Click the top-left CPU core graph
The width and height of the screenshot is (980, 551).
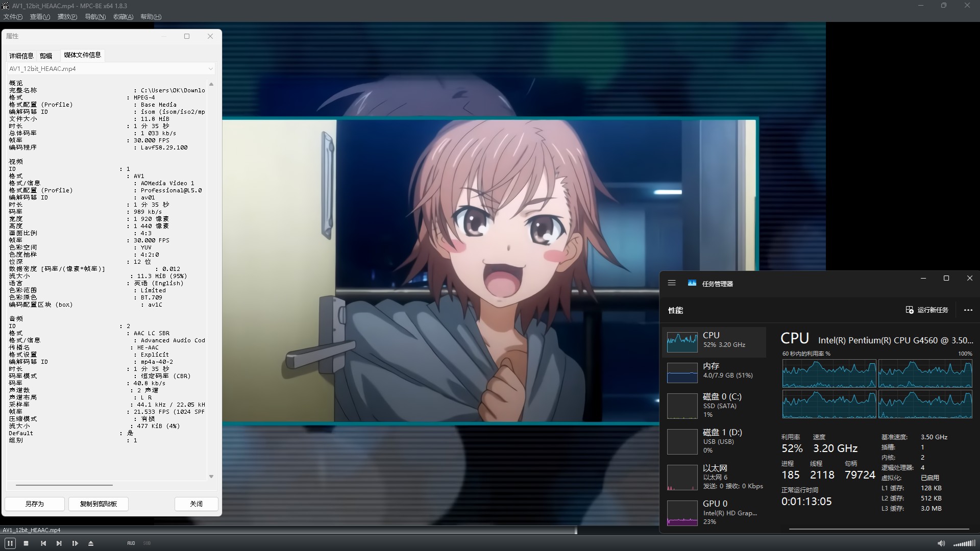(829, 373)
